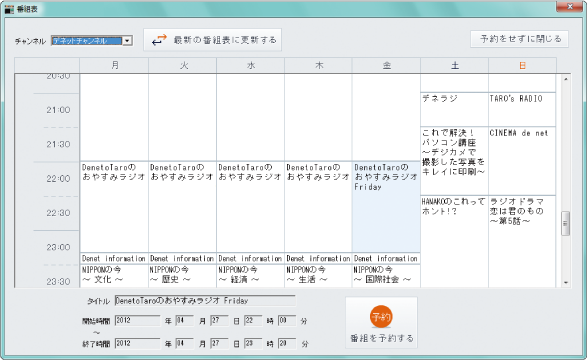Select Friday DenetoTaroのおやすみラジオ Friday program

(386, 207)
